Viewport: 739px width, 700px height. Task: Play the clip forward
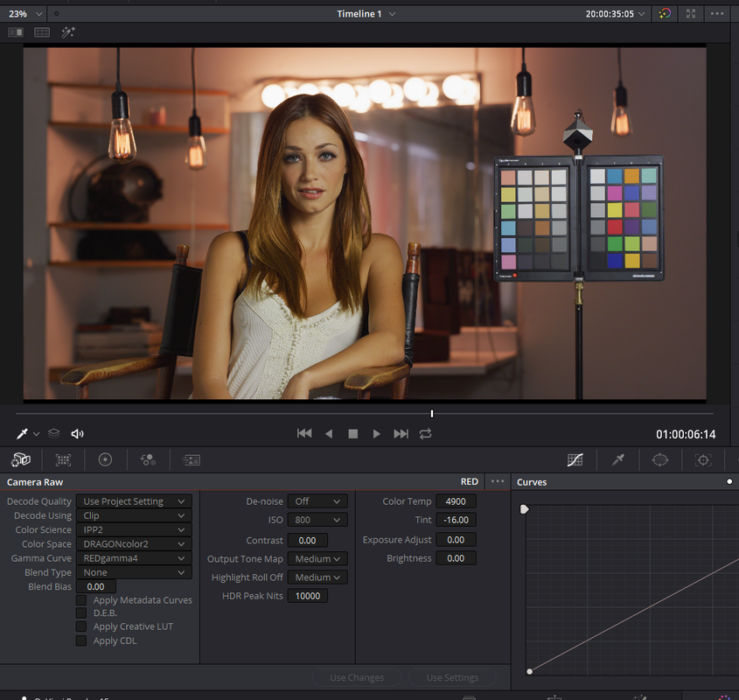pyautogui.click(x=376, y=433)
